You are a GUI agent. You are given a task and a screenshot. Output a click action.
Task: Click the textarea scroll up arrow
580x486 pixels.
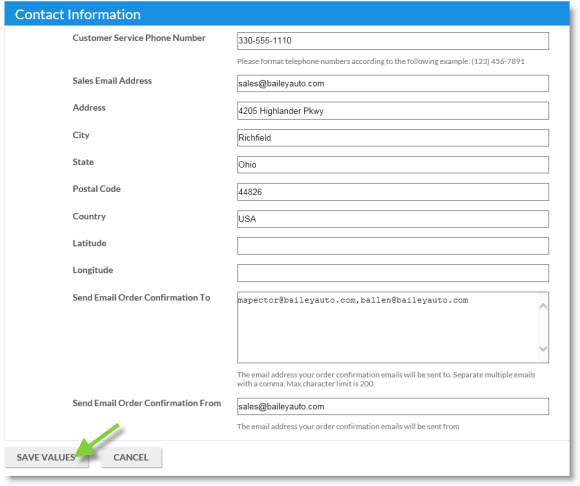coord(543,306)
